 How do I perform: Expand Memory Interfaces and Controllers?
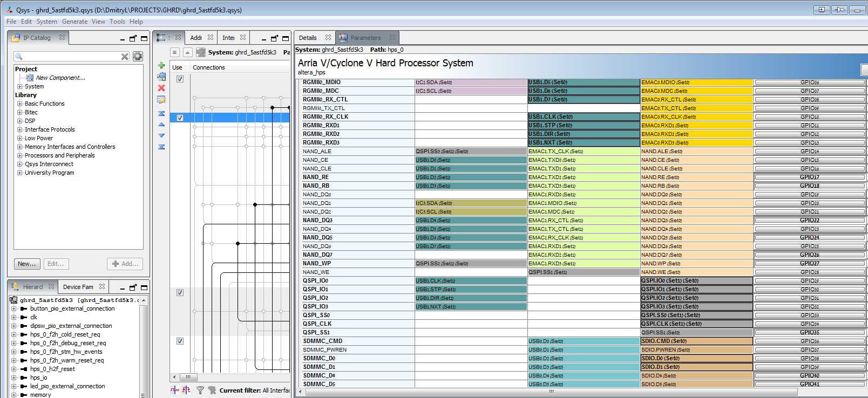click(20, 147)
